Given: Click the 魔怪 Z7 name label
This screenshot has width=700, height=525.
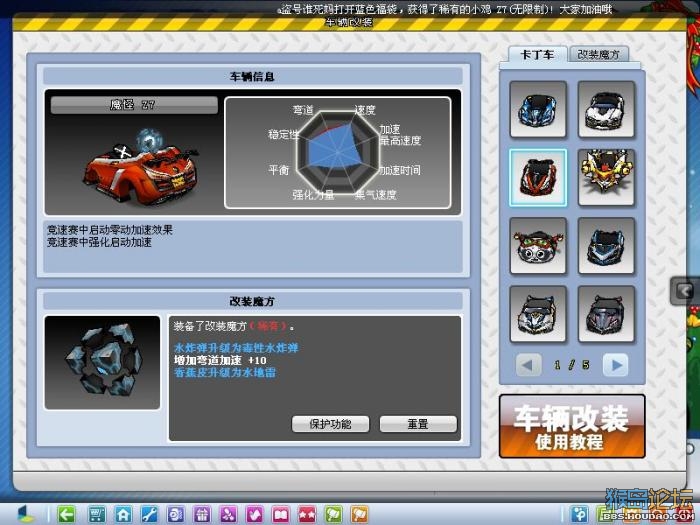Looking at the screenshot, I should pos(134,105).
